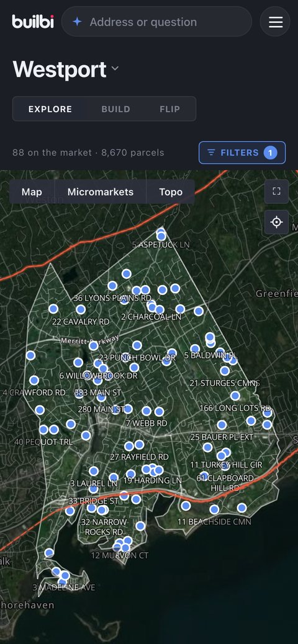This screenshot has width=298, height=644.
Task: Click the 4 CRAWFORD RD label
Action: click(x=34, y=392)
